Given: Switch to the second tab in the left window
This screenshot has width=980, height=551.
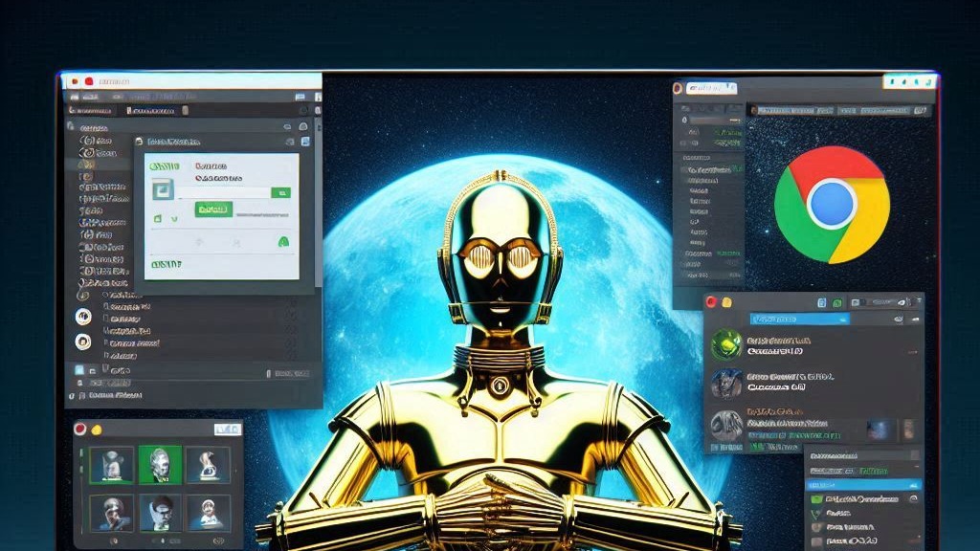Looking at the screenshot, I should (153, 110).
